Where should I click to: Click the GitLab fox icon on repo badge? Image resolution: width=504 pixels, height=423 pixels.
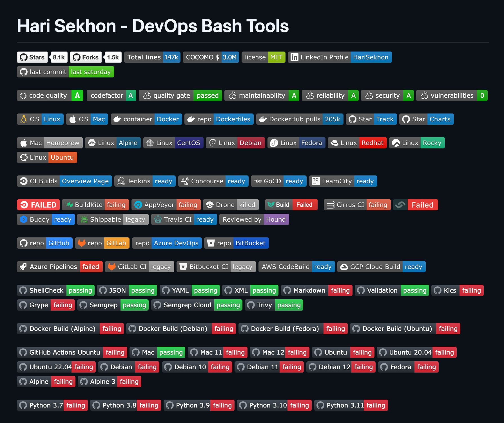click(x=82, y=243)
